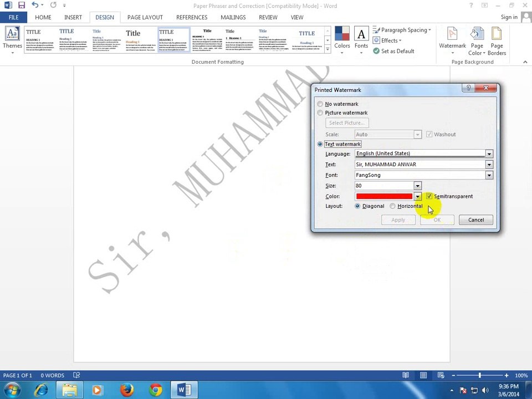Select the Text watermark radio button
The width and height of the screenshot is (532, 399).
pos(320,144)
